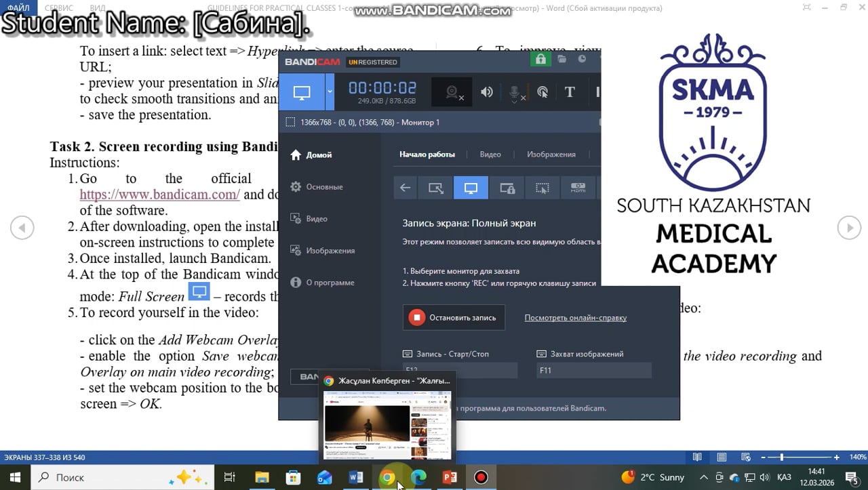Switch to the Видео tab in Bandicam
868x490 pixels.
[x=490, y=155]
